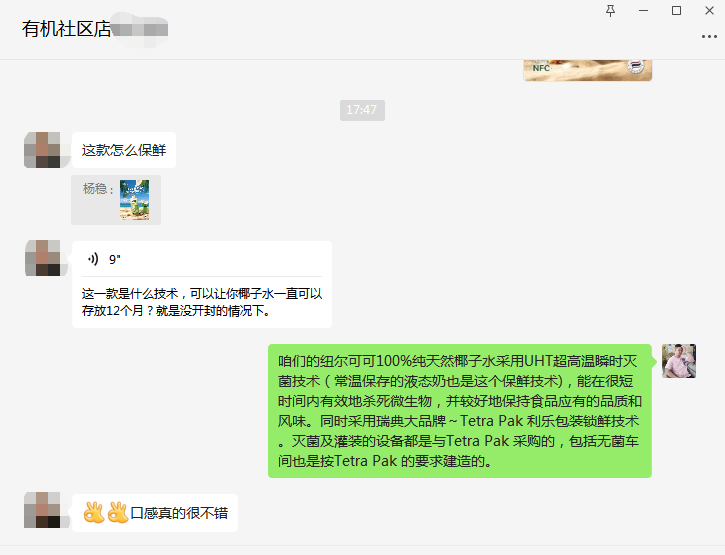The width and height of the screenshot is (725, 555).
Task: Click avatar beside 这款怎么保鲜 message
Action: click(x=43, y=150)
